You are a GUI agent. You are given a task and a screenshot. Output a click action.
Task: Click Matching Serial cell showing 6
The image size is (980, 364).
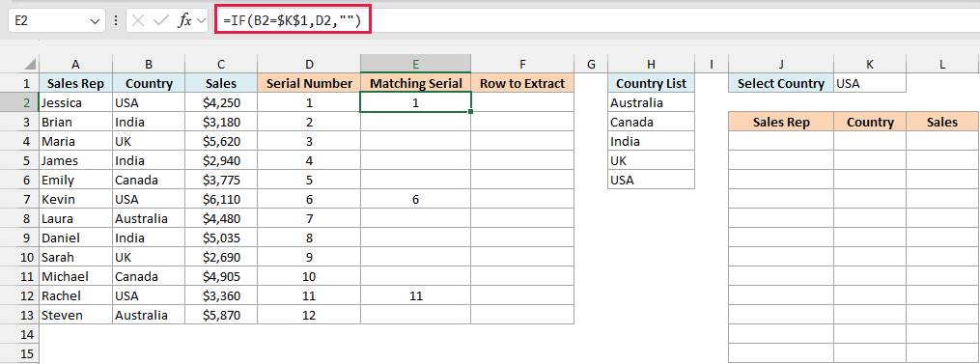(415, 200)
